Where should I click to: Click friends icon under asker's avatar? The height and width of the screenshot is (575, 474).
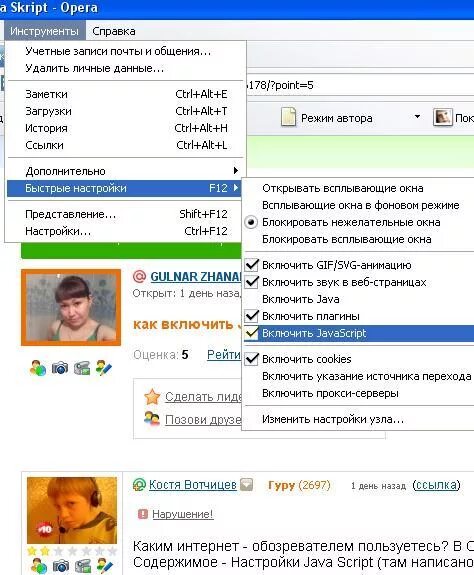point(38,368)
